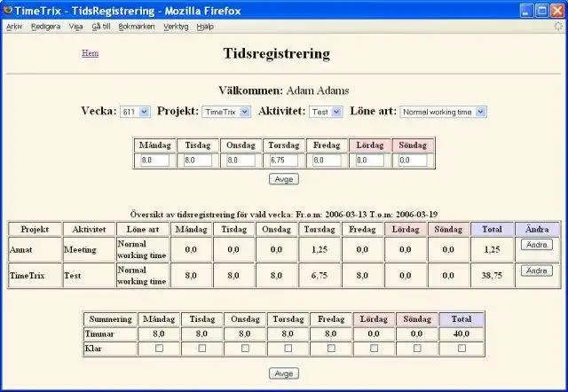Expand the Vecka week dropdown

click(135, 112)
